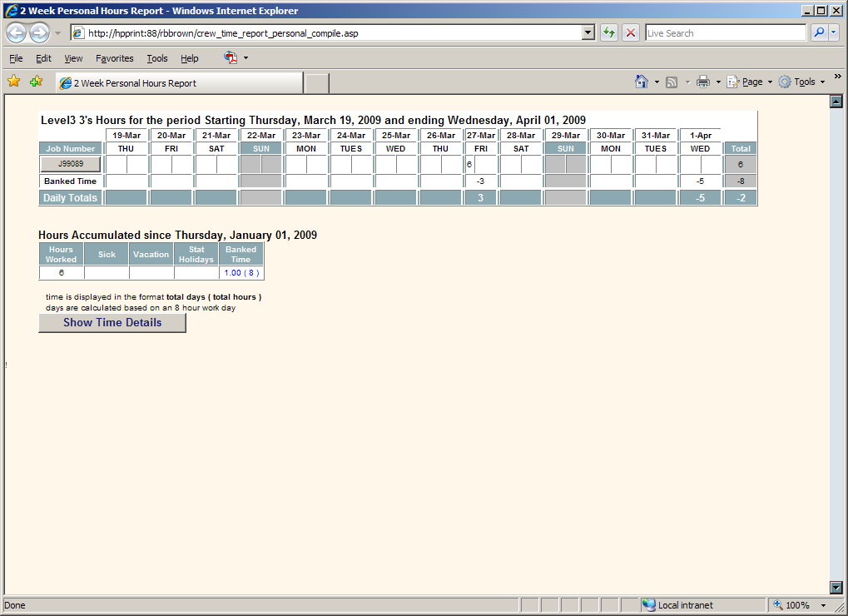The width and height of the screenshot is (848, 616).
Task: Open Favorites Center star icon
Action: 13,82
